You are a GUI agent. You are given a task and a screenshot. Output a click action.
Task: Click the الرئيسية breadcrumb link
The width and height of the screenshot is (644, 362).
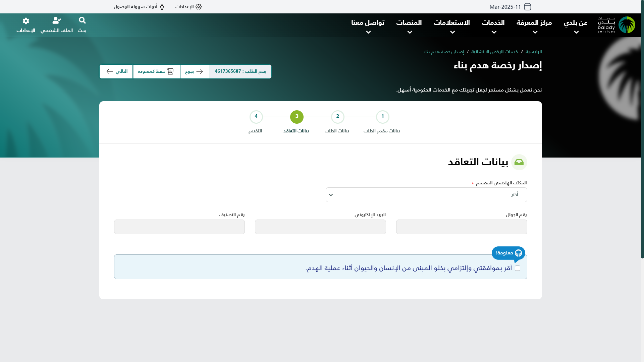click(x=533, y=52)
